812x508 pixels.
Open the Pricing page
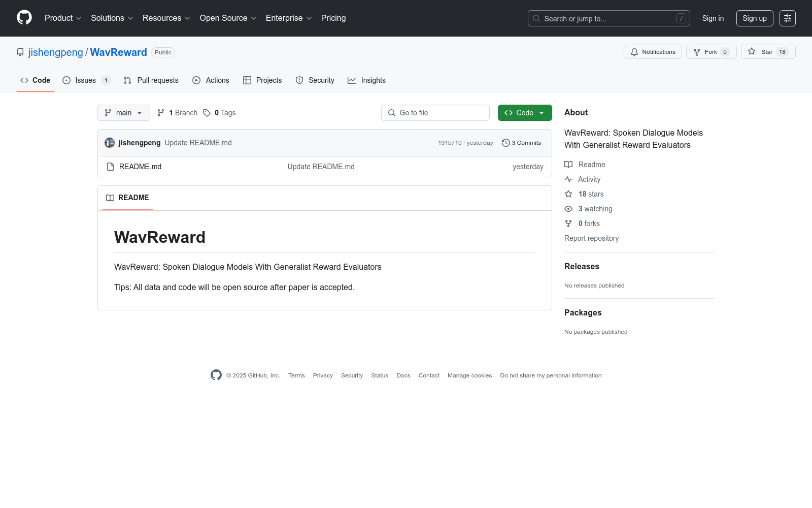click(333, 18)
